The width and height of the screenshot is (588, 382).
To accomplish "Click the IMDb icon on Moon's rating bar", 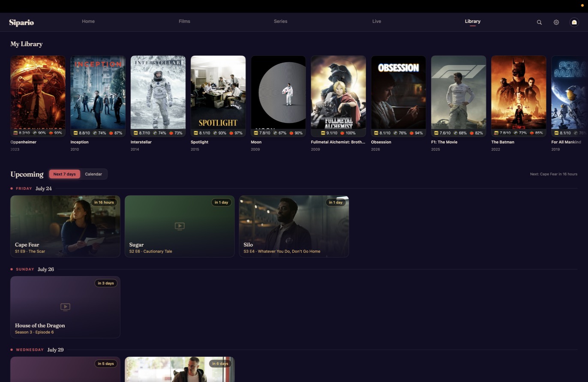I will pos(256,133).
